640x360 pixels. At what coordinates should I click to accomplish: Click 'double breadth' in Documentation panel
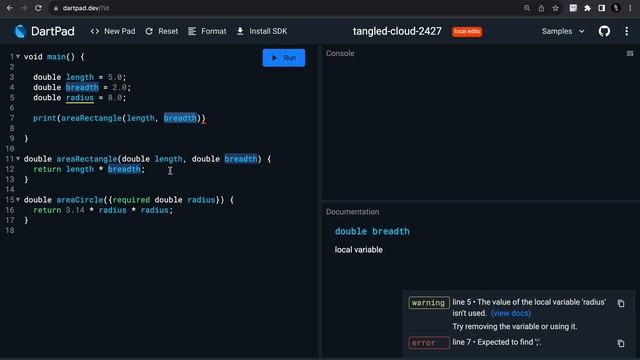pos(372,231)
